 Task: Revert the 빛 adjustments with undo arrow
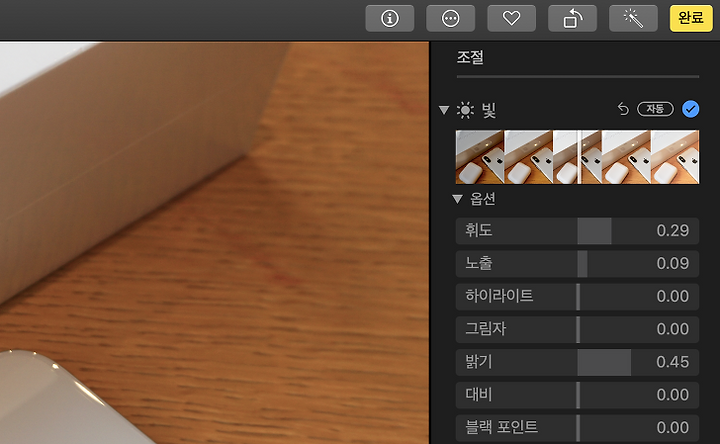(x=623, y=109)
